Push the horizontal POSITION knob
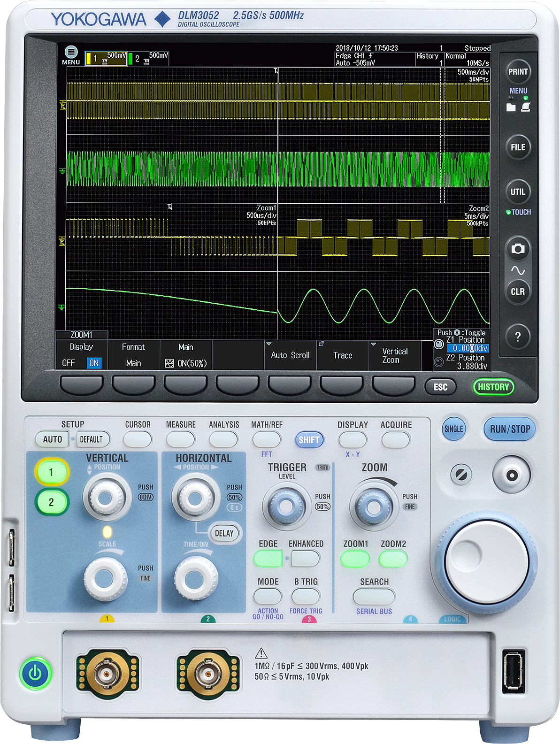Viewport: 560px width, 744px height. (196, 498)
